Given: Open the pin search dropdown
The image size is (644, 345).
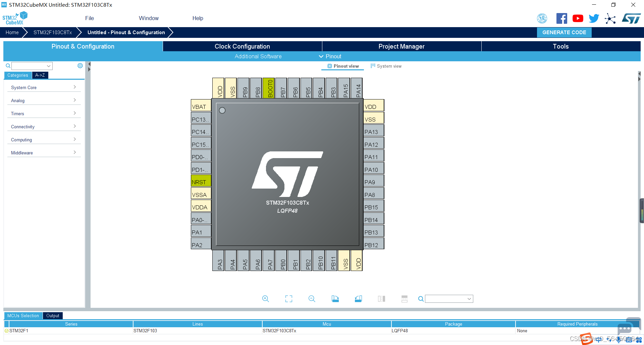Looking at the screenshot, I should [469, 299].
